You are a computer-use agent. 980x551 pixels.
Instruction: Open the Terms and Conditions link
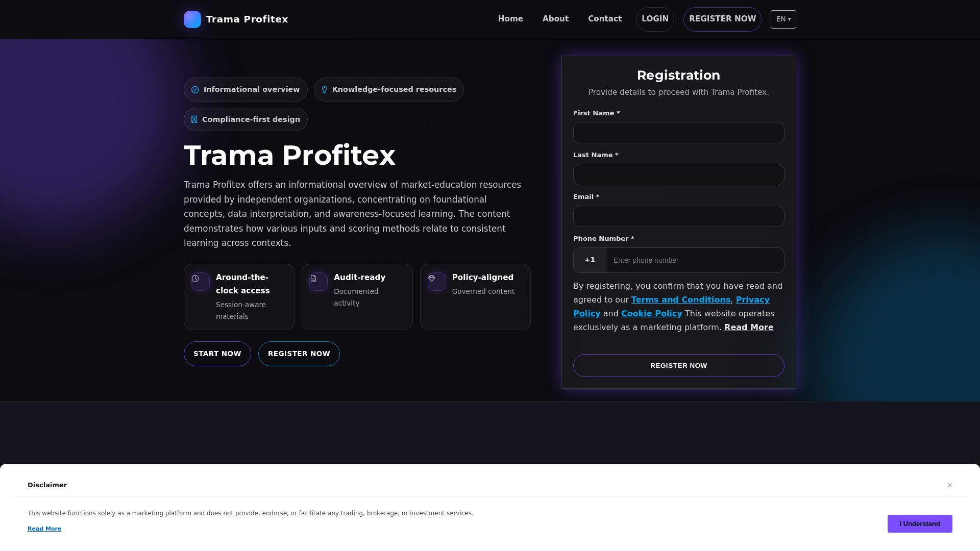coord(680,300)
